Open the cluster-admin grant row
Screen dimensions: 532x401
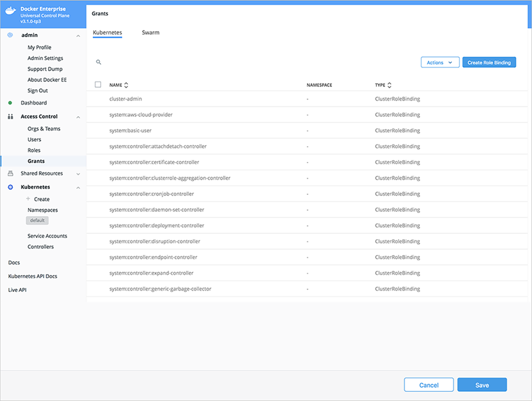coord(126,99)
